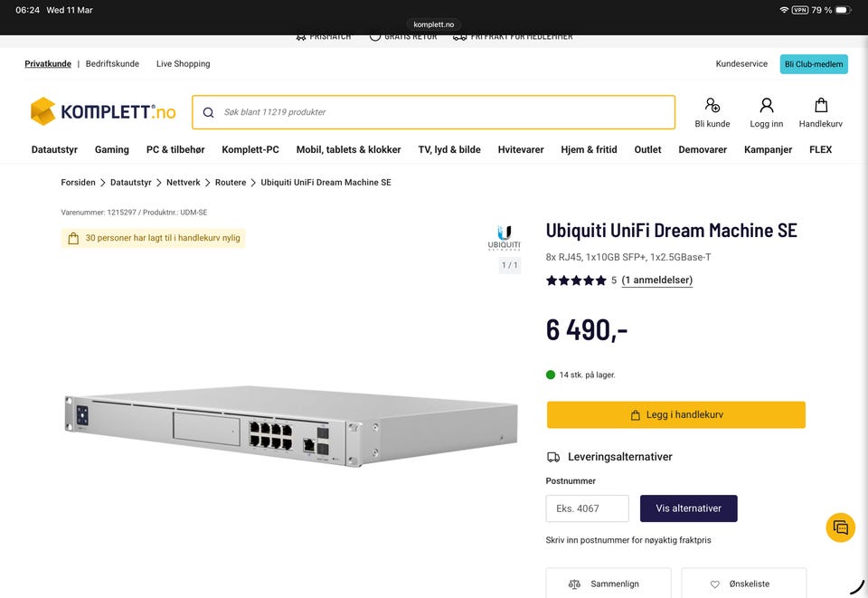
Task: Click the Varenummer 1215297 text
Action: click(134, 212)
